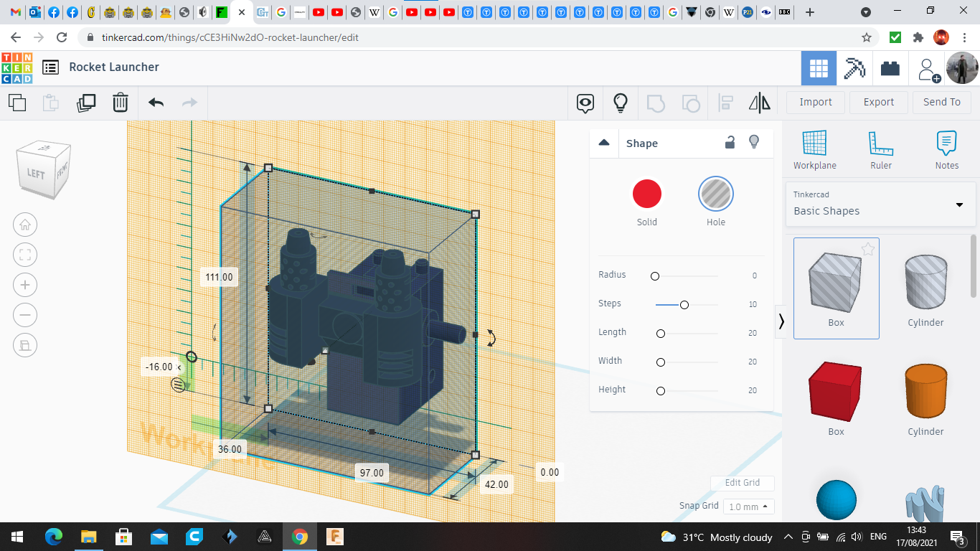Collapse the Shape panel

point(604,143)
